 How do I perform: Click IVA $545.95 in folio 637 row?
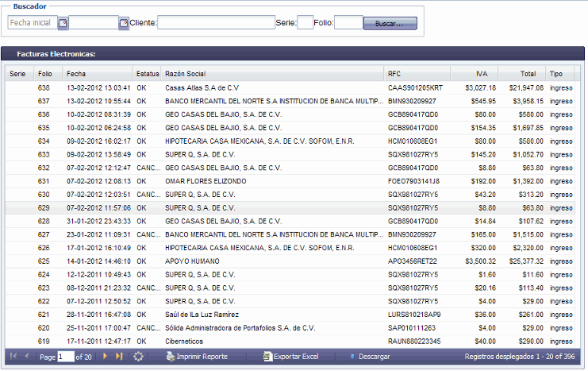coord(483,102)
